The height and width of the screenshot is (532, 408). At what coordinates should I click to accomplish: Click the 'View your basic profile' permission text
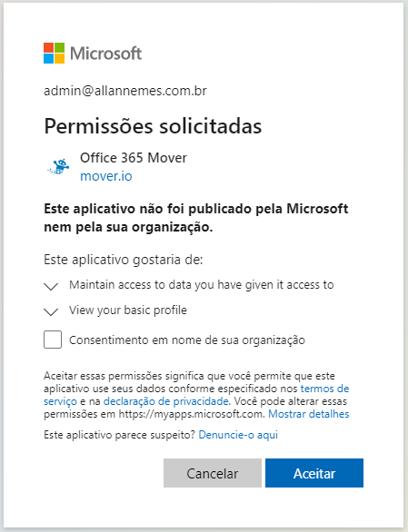pos(128,310)
